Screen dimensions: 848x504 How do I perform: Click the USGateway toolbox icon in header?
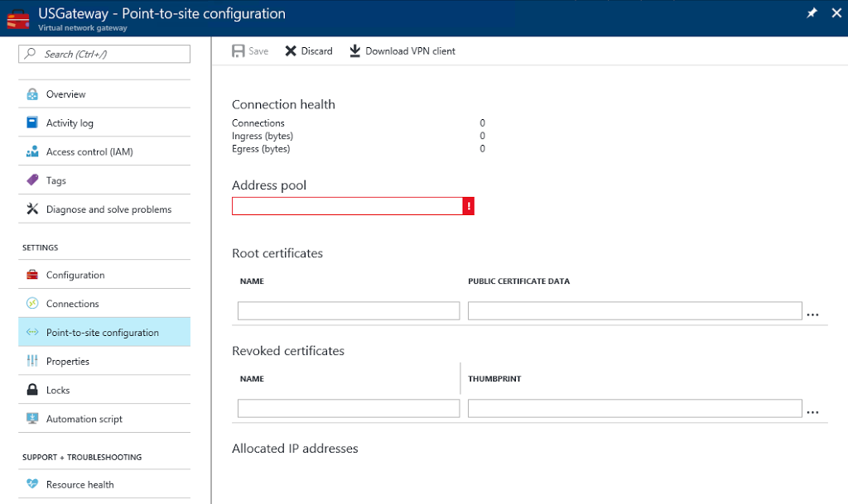click(18, 19)
